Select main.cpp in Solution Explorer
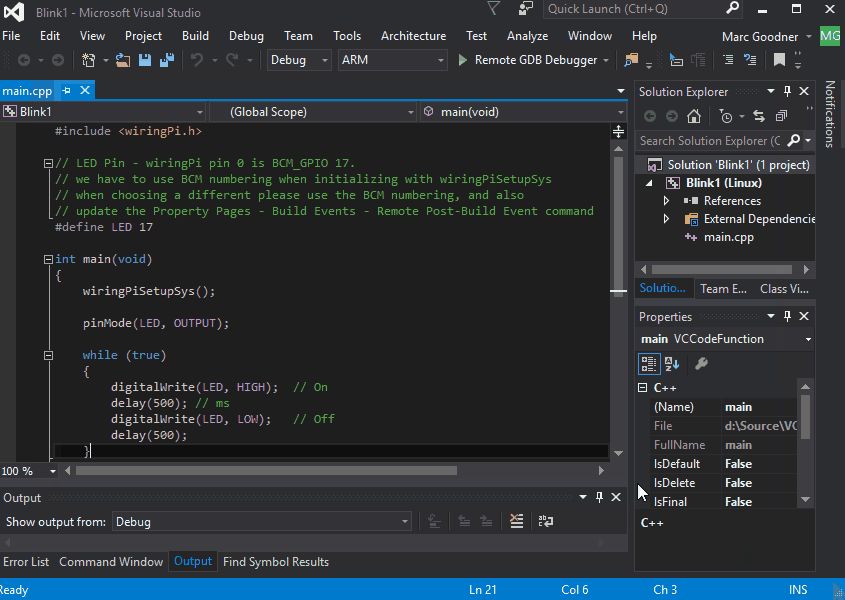Image resolution: width=845 pixels, height=600 pixels. [x=729, y=237]
